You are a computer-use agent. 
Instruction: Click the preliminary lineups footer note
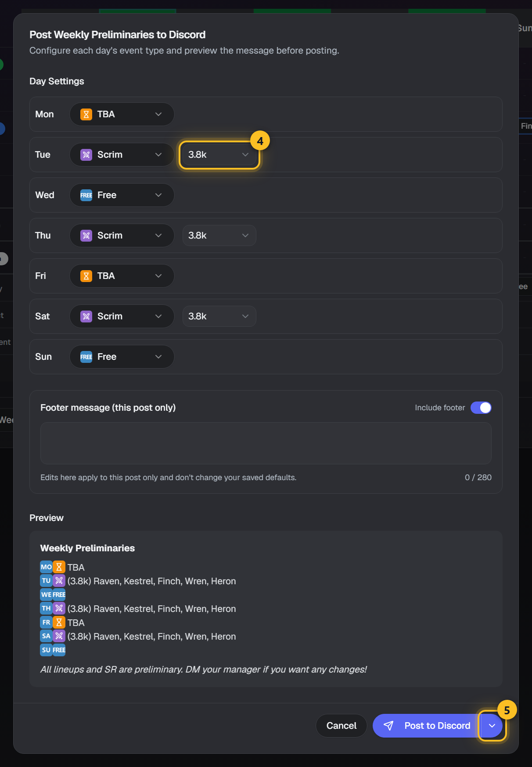point(203,669)
